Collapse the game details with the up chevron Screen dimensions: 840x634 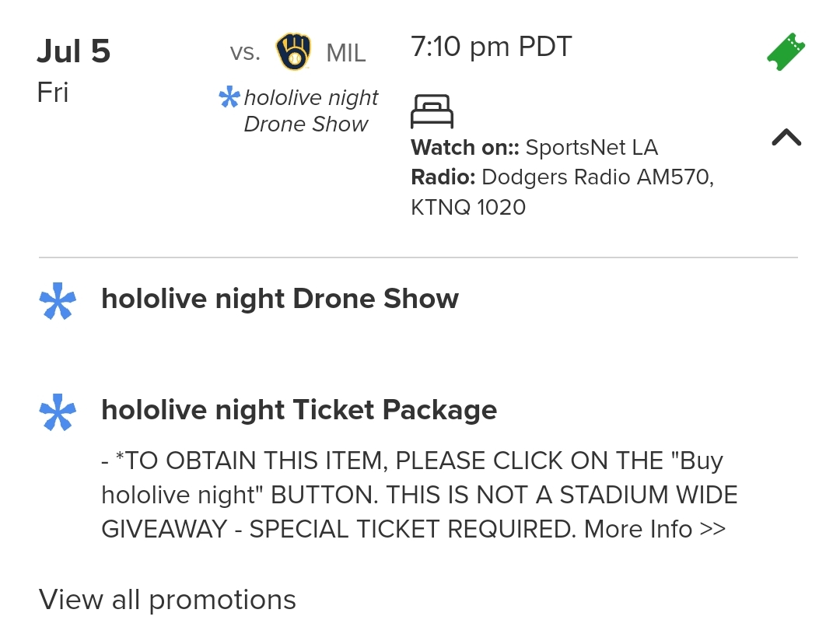[786, 138]
